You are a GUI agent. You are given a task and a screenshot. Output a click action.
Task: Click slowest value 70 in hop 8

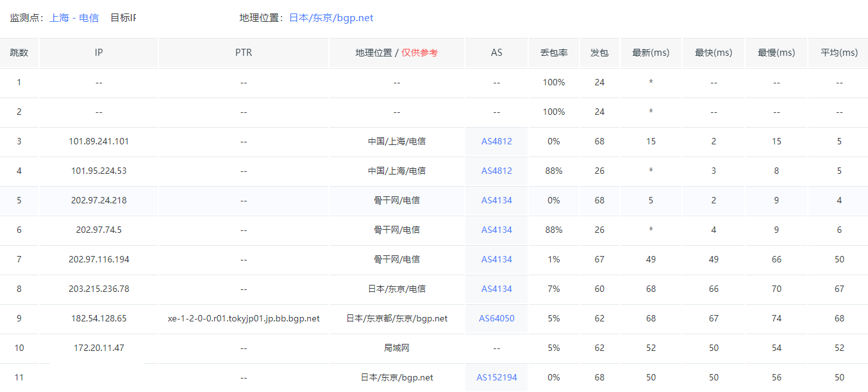pyautogui.click(x=776, y=289)
